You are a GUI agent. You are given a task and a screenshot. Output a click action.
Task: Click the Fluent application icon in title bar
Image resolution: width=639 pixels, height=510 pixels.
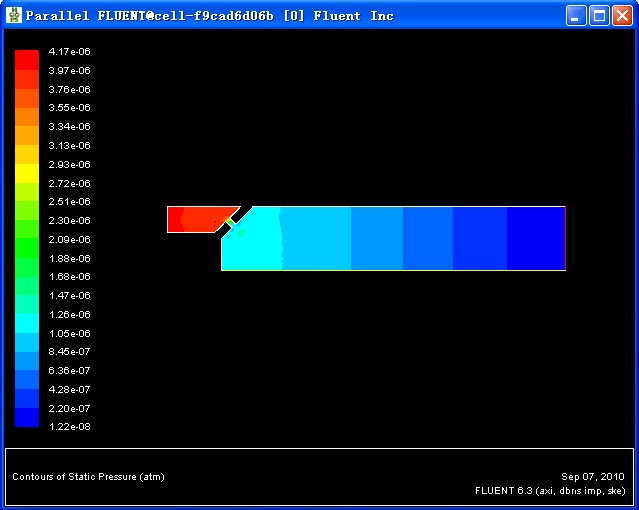point(14,15)
